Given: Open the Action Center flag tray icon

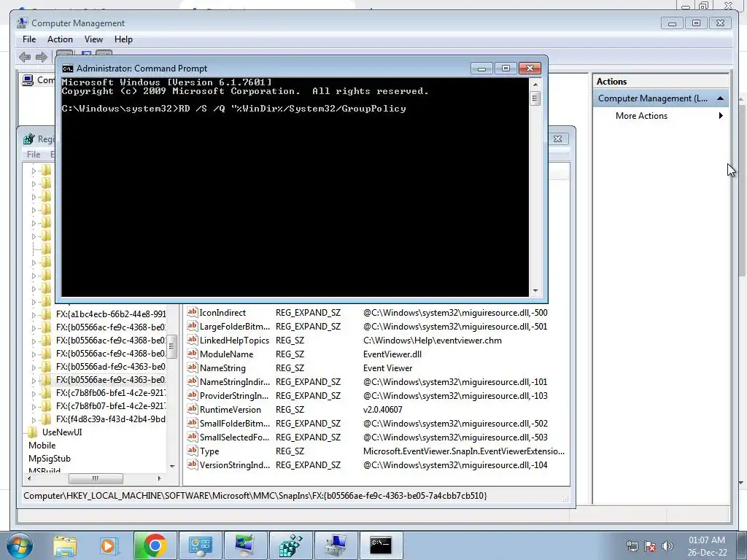Looking at the screenshot, I should tap(650, 546).
